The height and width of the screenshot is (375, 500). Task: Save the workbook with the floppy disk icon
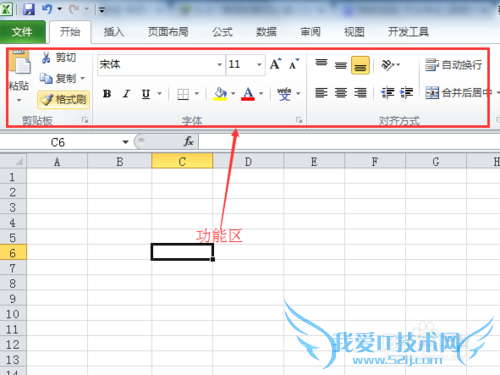pos(29,9)
